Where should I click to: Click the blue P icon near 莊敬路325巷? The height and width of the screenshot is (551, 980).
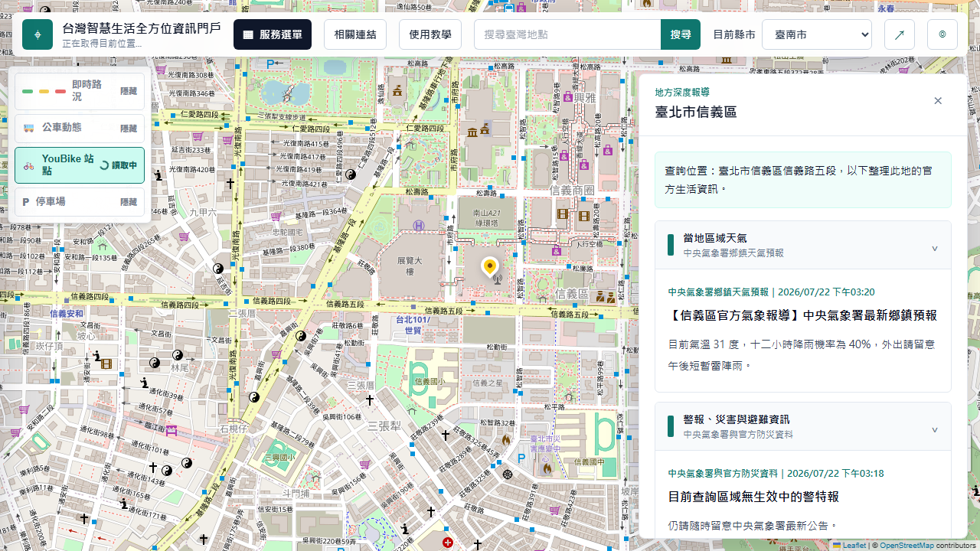point(521,458)
